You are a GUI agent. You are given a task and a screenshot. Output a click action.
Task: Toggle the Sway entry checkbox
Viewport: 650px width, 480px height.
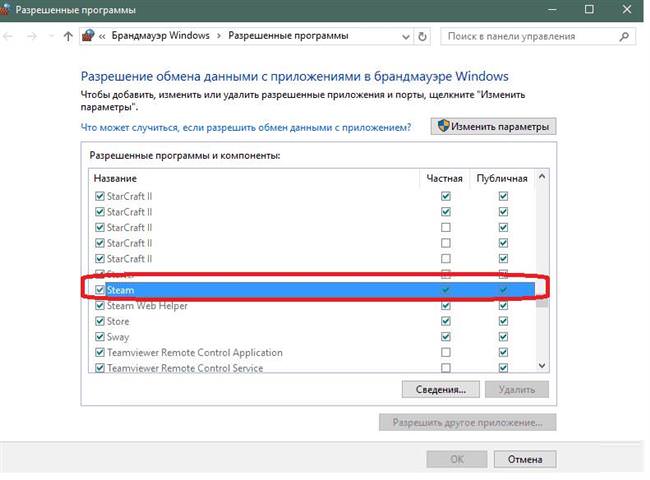pyautogui.click(x=99, y=337)
